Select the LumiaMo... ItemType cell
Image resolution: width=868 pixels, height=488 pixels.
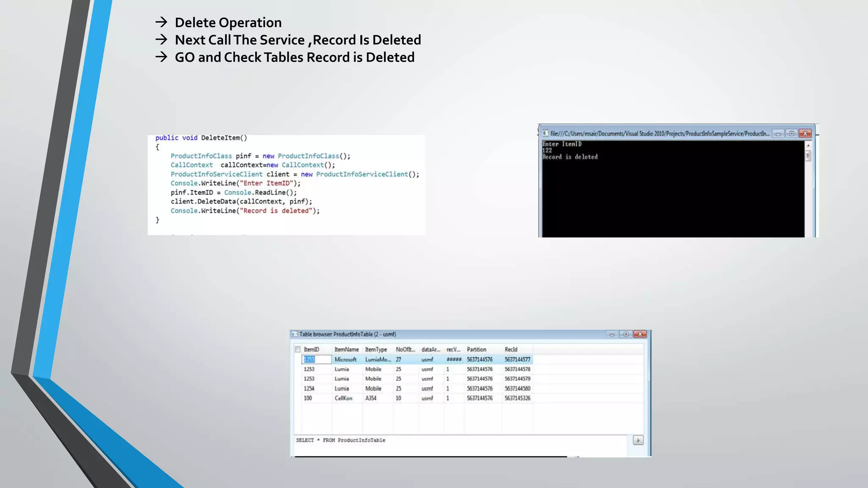pyautogui.click(x=378, y=359)
